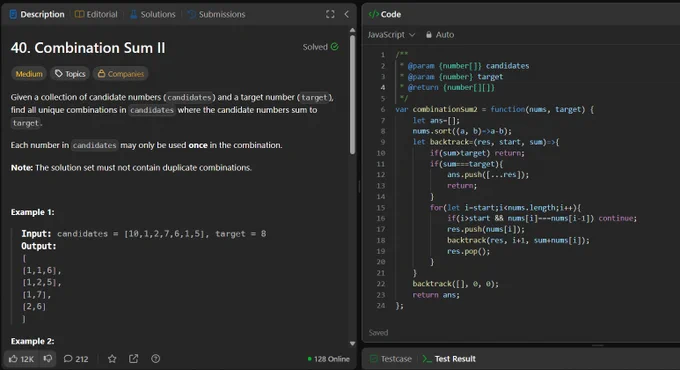Click line number 15 in gutter

pos(381,208)
